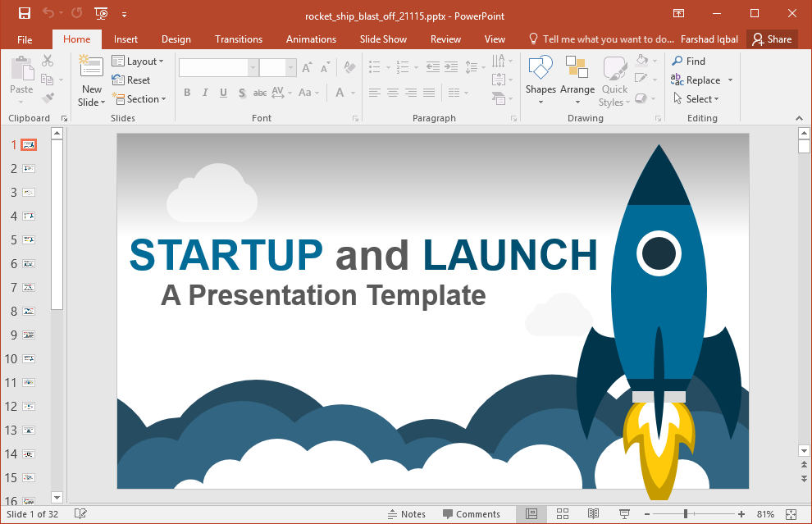Click the Save icon in title bar
The image size is (812, 524).
(25, 13)
